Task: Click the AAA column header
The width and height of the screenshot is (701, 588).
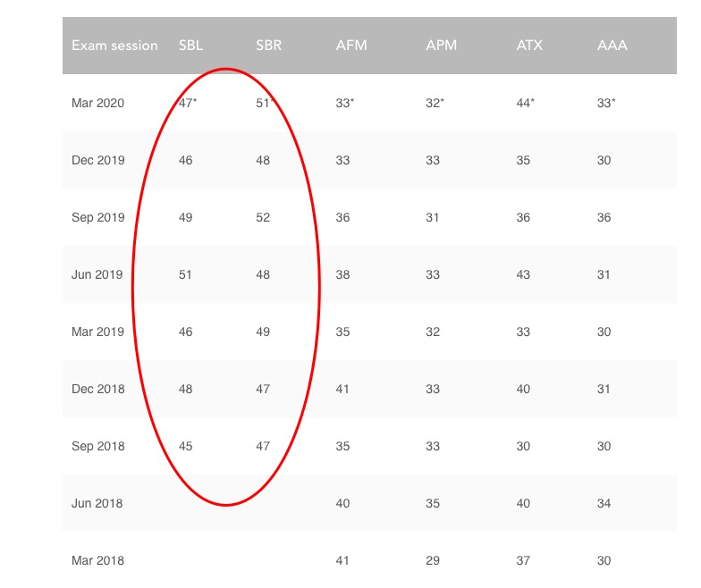Action: [612, 46]
